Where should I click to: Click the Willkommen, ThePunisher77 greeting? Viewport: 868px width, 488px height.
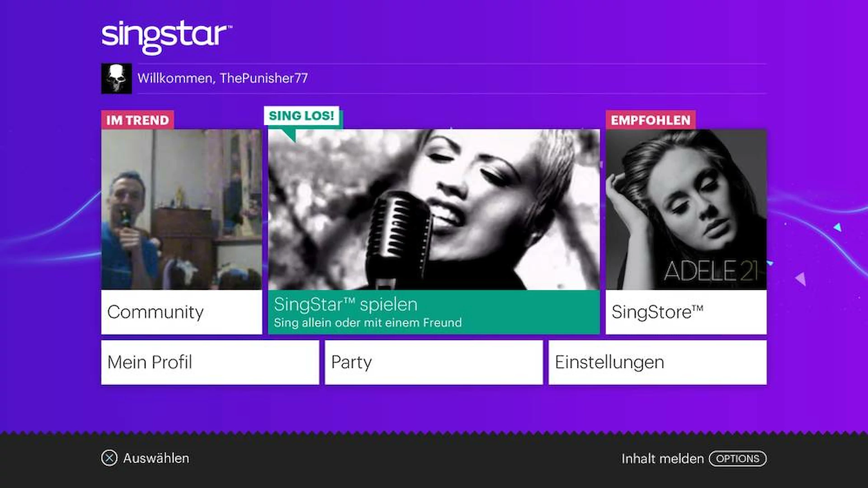pos(222,78)
